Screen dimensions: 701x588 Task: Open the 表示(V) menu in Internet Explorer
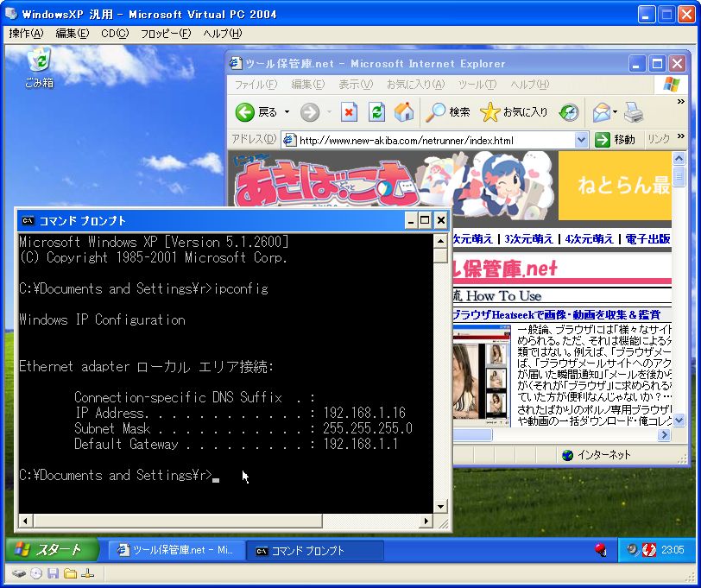click(356, 84)
